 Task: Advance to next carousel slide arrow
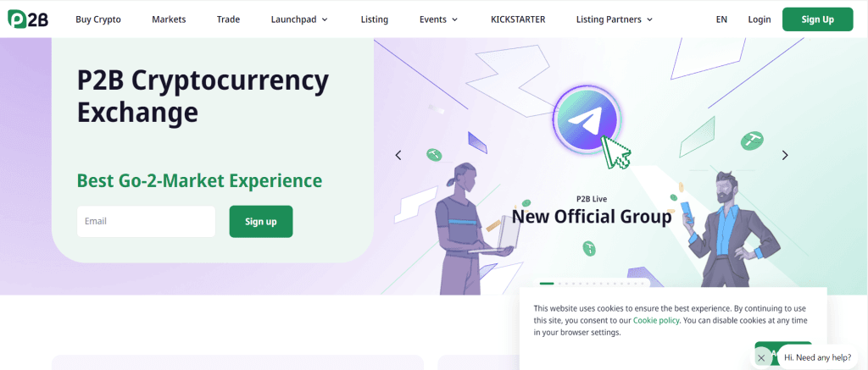(x=784, y=156)
